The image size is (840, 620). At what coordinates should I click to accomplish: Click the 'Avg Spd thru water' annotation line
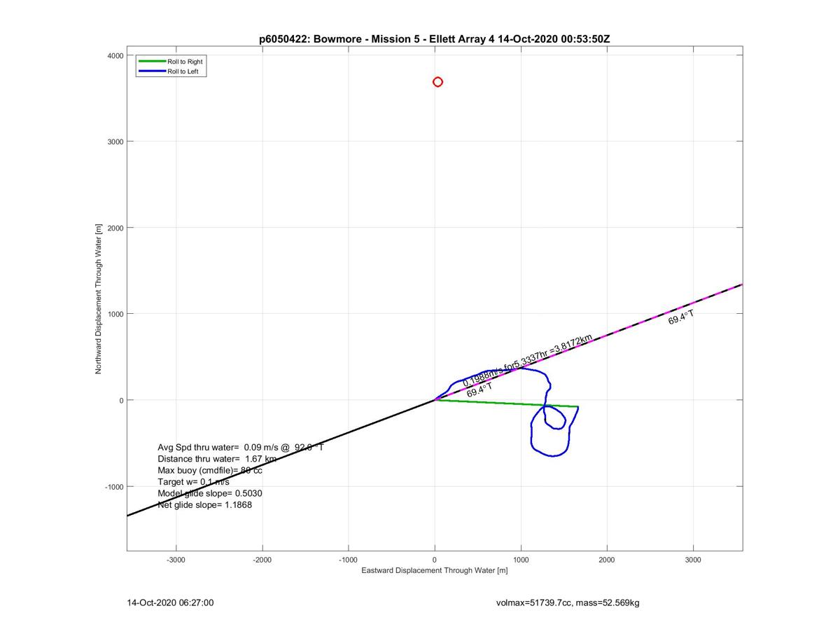[x=241, y=447]
